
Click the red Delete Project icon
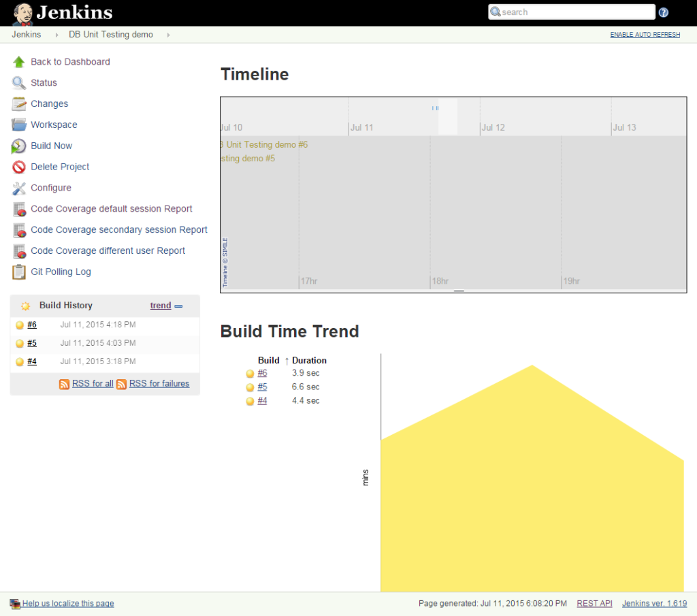[x=18, y=167]
